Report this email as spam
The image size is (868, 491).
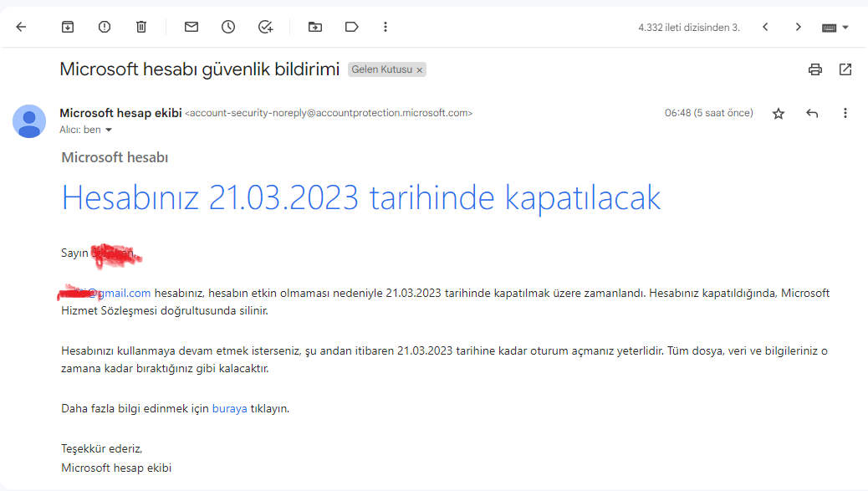104,27
